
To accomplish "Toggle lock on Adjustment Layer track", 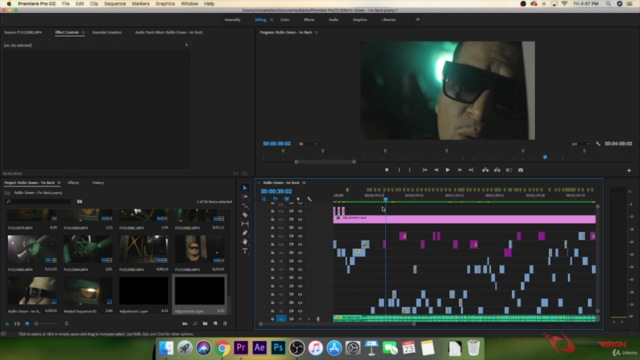I will click(272, 219).
